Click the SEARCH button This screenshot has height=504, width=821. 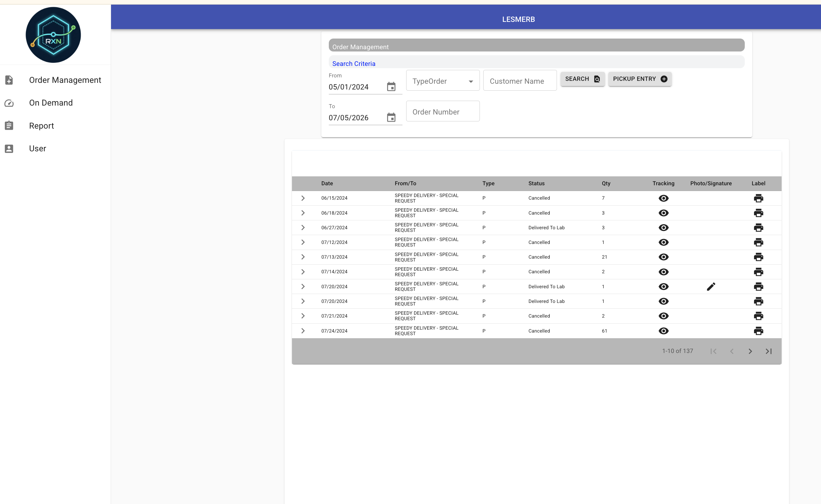pos(582,79)
